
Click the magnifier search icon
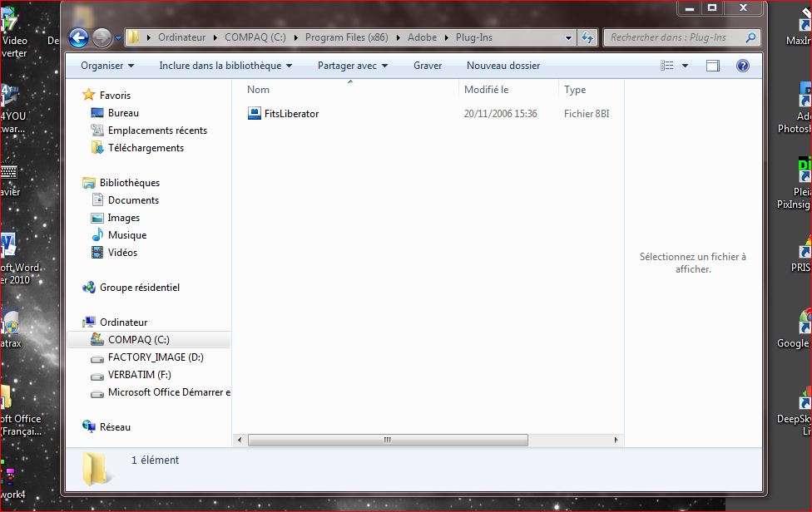751,37
